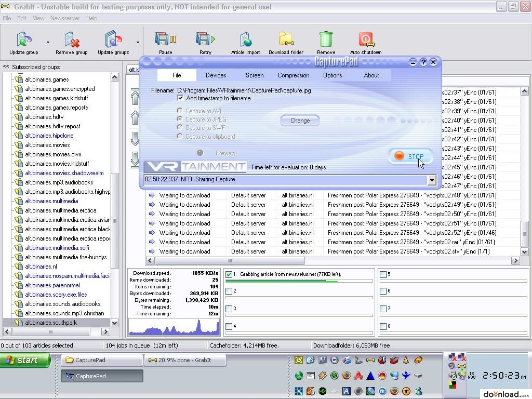532x399 pixels.
Task: Click the CapturePad filename path field
Action: tap(244, 90)
